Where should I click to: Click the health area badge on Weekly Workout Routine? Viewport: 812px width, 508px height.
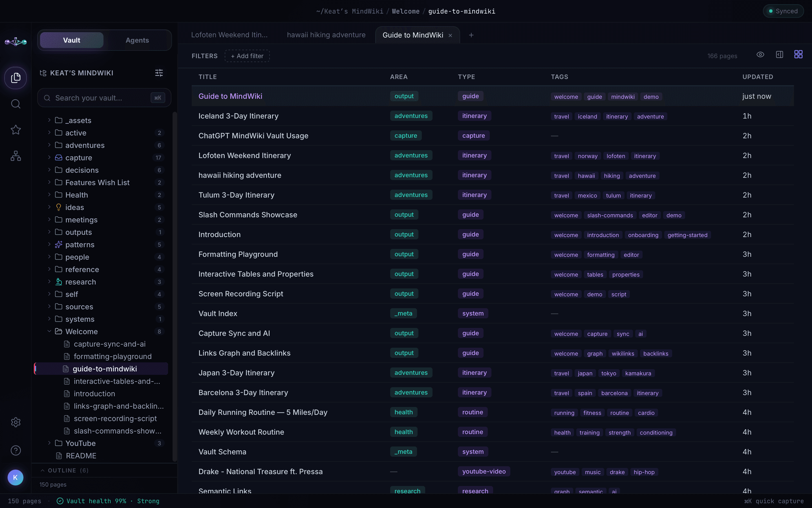[403, 432]
